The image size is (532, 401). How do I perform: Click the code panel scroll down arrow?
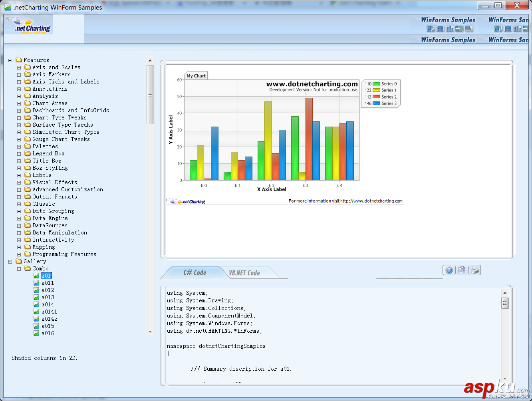coord(505,379)
